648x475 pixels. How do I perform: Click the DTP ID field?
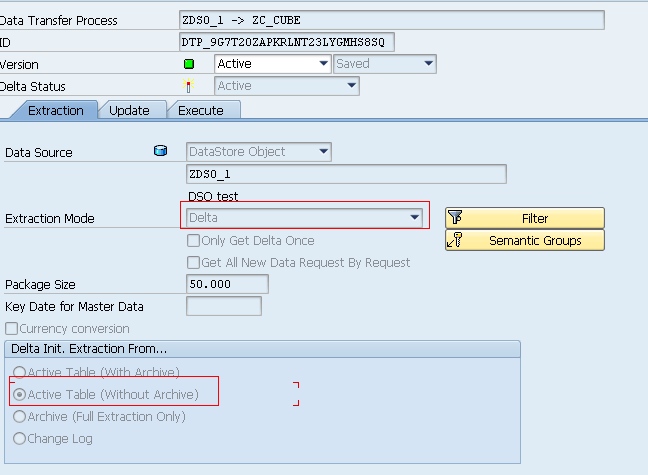287,42
